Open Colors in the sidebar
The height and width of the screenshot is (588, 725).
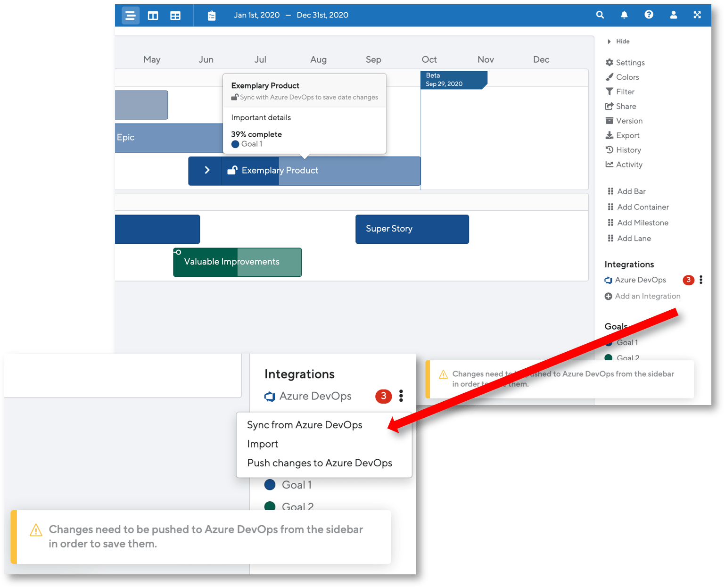[622, 77]
